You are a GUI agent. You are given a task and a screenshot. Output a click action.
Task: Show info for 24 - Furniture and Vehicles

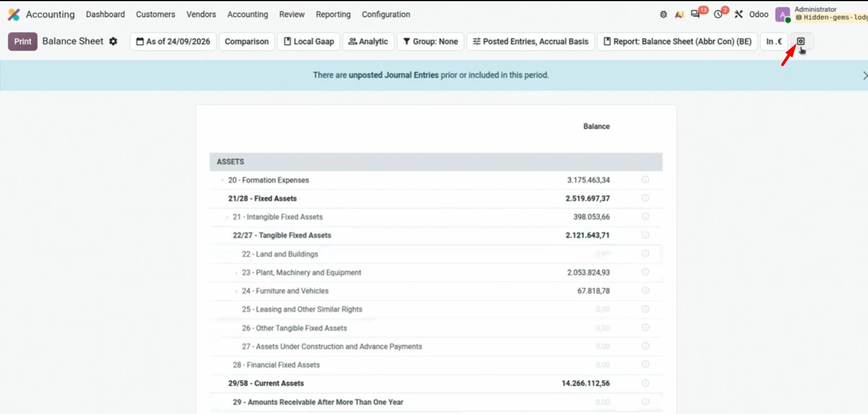click(645, 290)
